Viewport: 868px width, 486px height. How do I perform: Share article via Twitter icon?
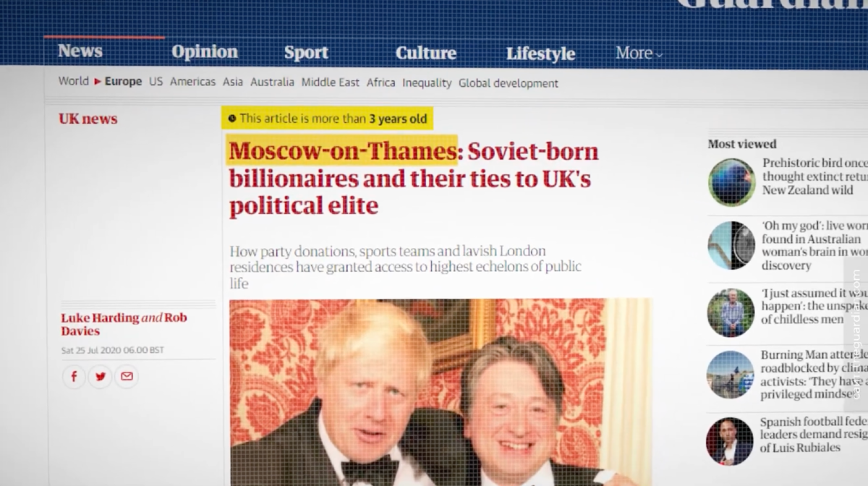click(x=100, y=377)
